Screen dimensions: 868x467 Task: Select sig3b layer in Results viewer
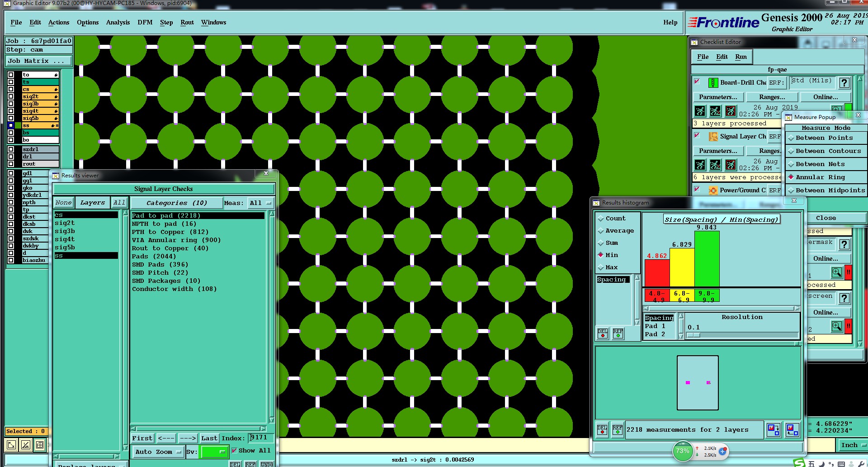tap(65, 231)
